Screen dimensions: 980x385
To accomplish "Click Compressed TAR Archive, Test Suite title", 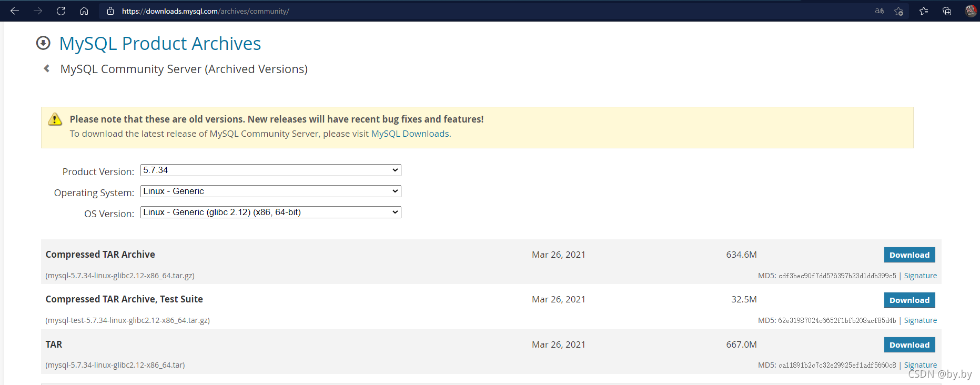I will (124, 299).
